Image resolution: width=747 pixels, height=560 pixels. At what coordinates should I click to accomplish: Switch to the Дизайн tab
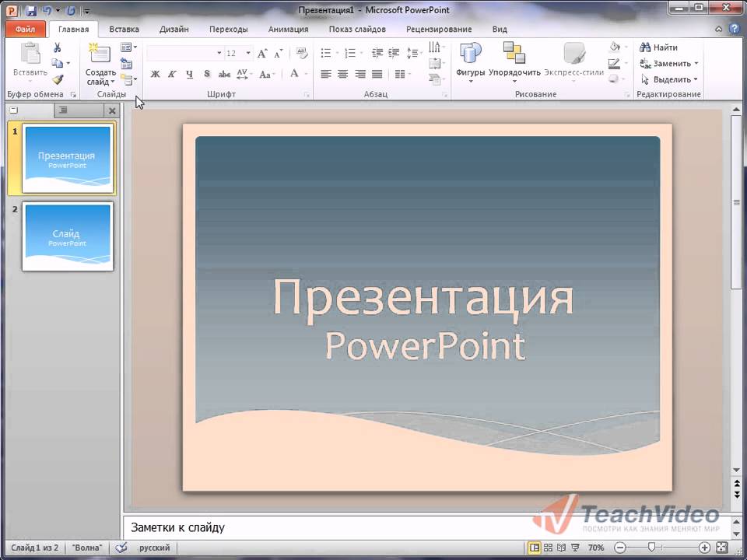(x=174, y=29)
